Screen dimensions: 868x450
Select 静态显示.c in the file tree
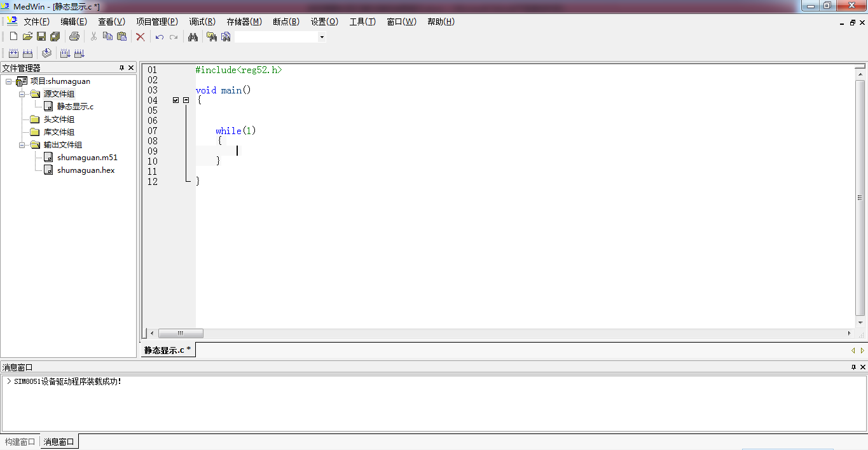tap(75, 107)
